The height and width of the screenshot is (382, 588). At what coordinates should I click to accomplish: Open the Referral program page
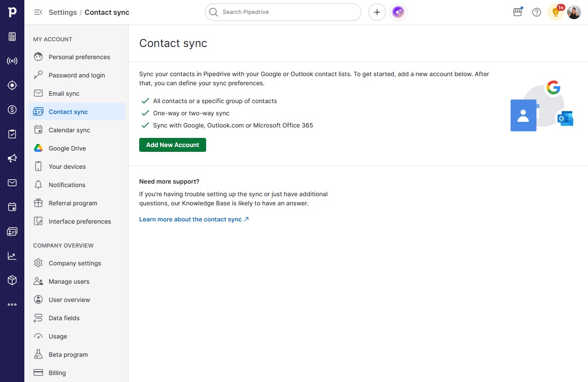click(77, 203)
